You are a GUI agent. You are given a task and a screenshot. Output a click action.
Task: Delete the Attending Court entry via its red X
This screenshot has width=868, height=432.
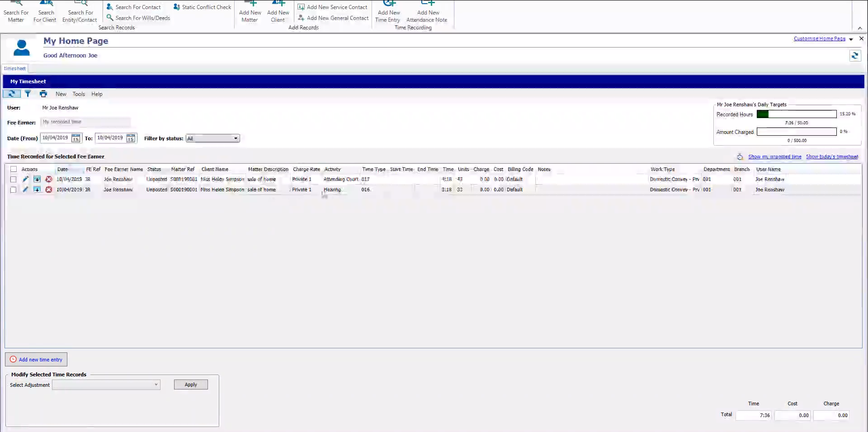click(x=49, y=179)
